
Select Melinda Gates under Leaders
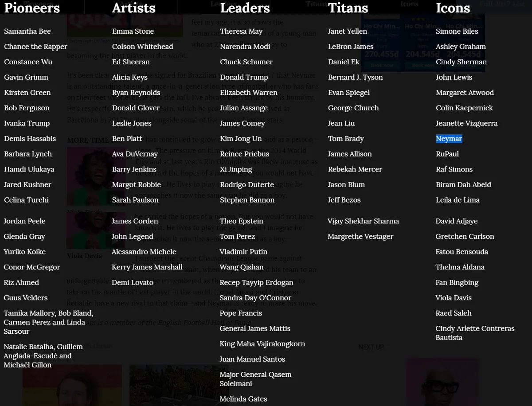pos(243,399)
